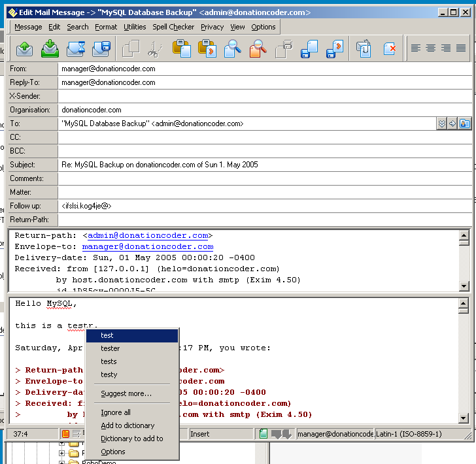Viewport: 476px width, 464px height.
Task: Open the Search menu
Action: coord(78,27)
